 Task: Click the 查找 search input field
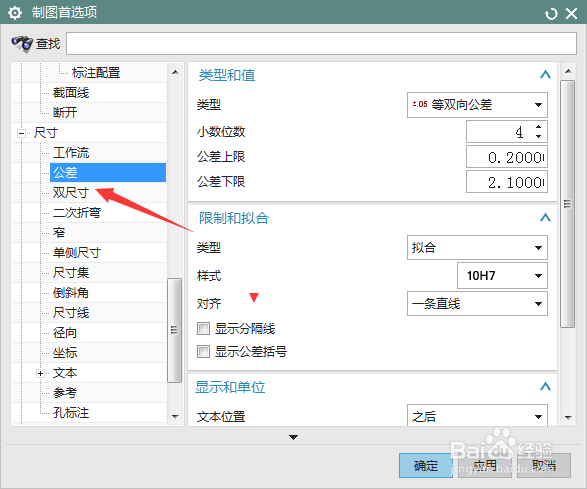point(321,43)
